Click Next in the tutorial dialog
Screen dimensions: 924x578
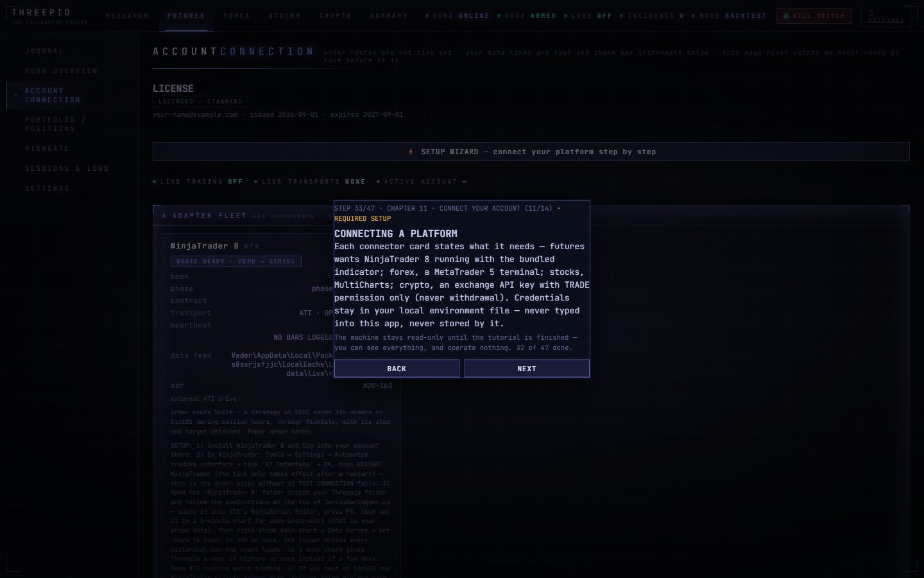click(527, 369)
